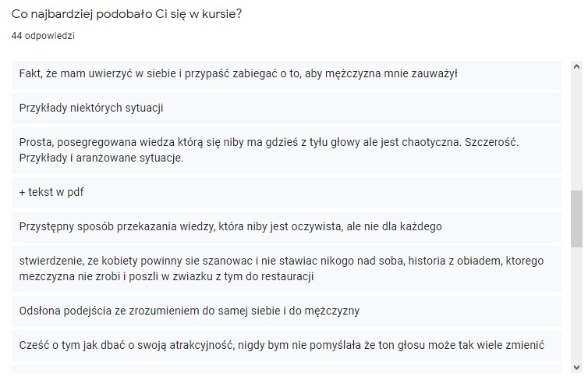Screen dimensions: 588x384
Task: Click the vertical scrollbar thumb
Action: (576, 219)
